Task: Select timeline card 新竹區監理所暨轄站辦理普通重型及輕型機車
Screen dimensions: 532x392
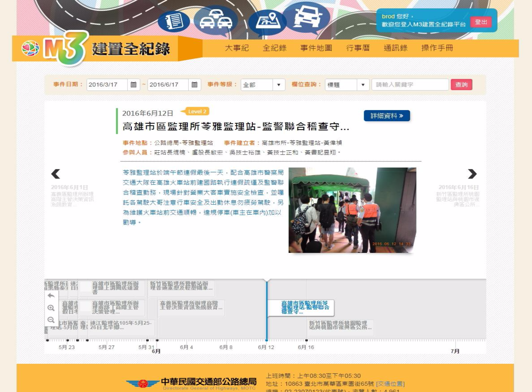Action: [x=182, y=288]
